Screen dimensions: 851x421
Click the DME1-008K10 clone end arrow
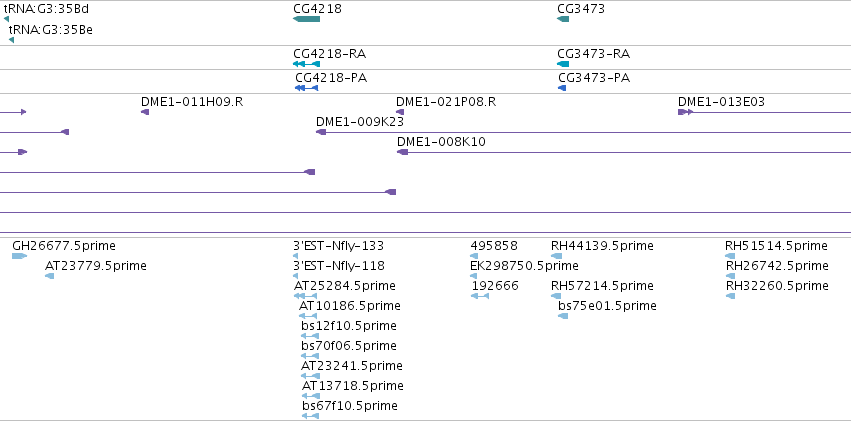tap(402, 152)
